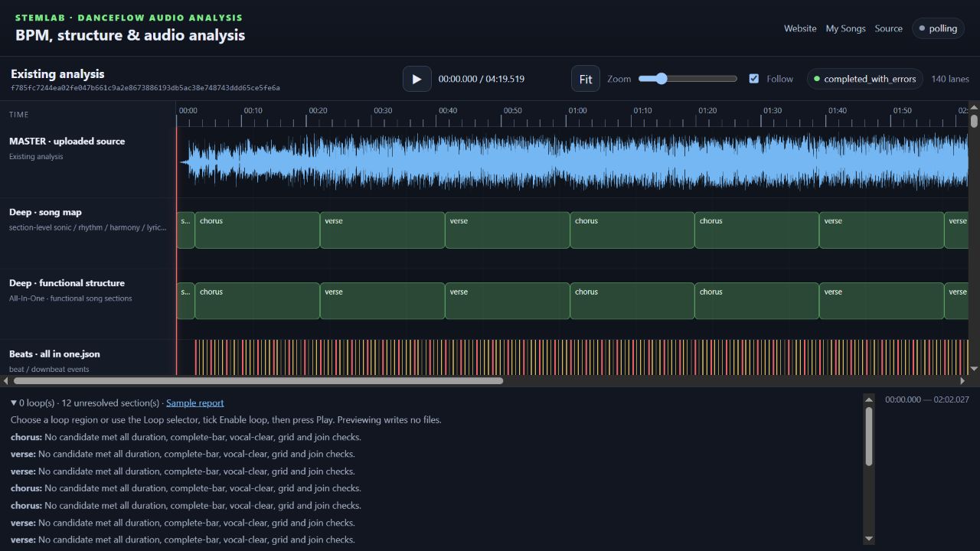Select the Beats · all in one.json label
980x551 pixels.
[54, 354]
